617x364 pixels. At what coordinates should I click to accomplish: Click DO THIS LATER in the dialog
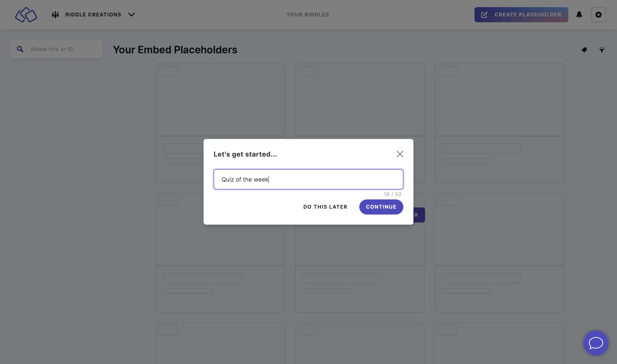[325, 207]
